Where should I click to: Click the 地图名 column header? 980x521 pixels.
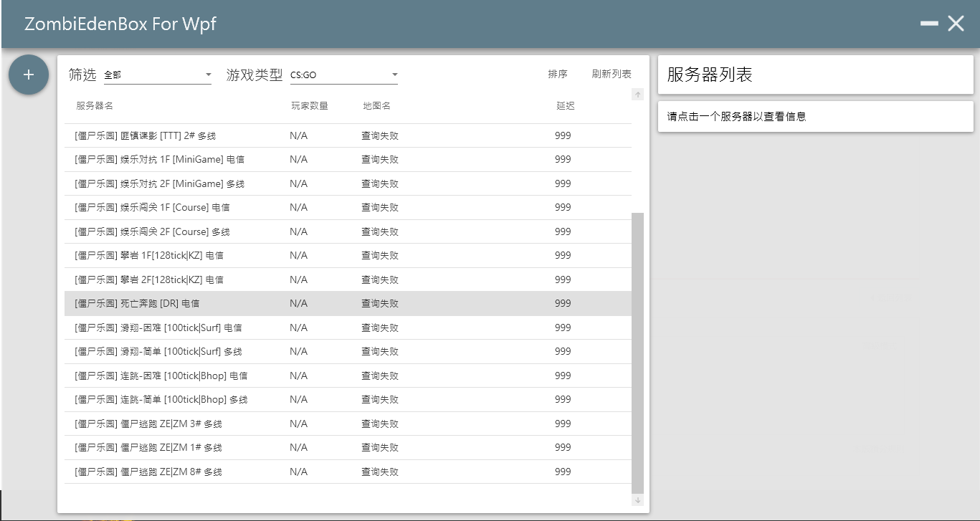(x=376, y=106)
